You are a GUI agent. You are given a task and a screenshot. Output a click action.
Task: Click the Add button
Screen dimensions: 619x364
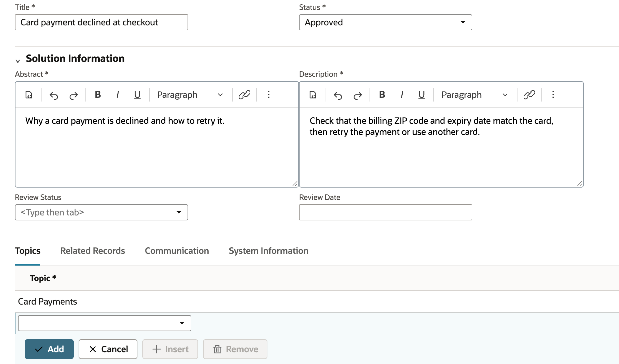[x=49, y=349]
